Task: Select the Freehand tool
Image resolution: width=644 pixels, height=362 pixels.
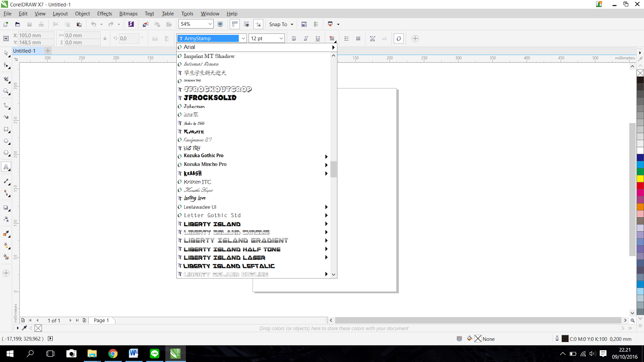Action: coord(6,106)
